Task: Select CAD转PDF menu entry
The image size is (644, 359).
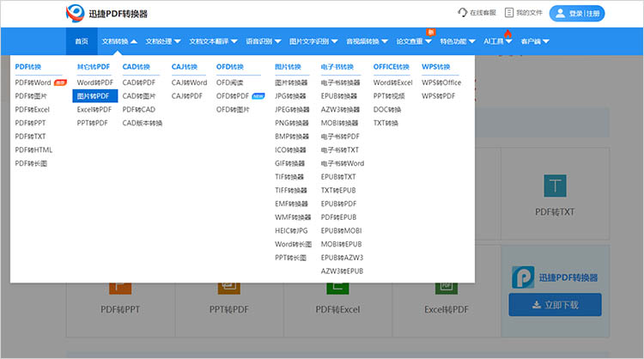Action: pyautogui.click(x=139, y=82)
